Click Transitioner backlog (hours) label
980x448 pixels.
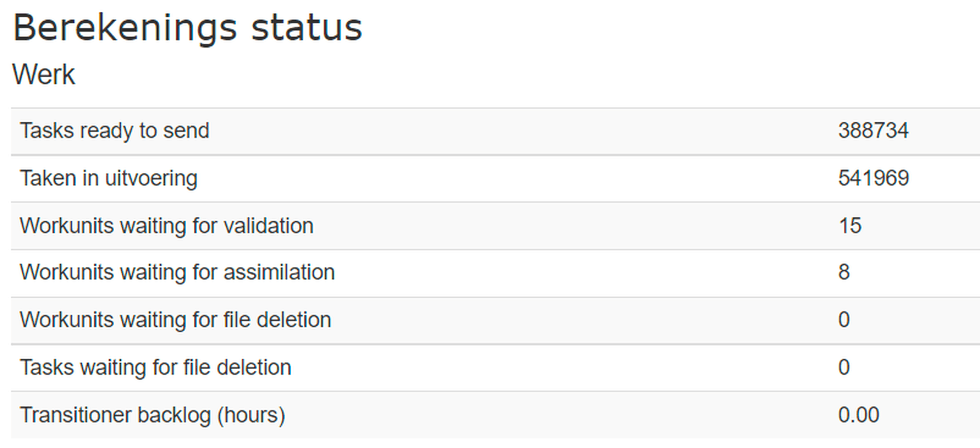pos(153,416)
